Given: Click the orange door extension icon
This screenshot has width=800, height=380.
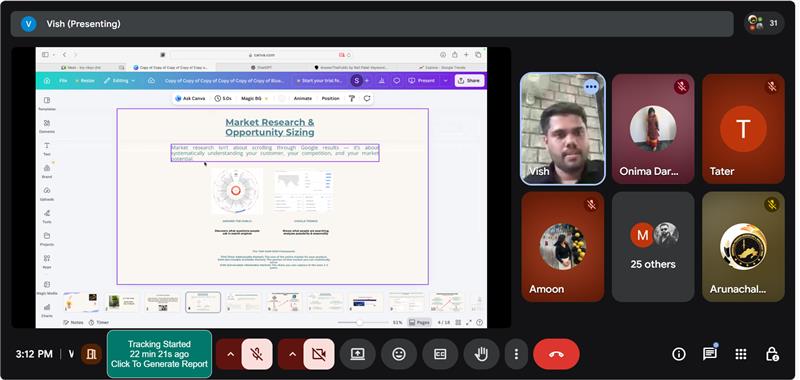Looking at the screenshot, I should pos(91,354).
